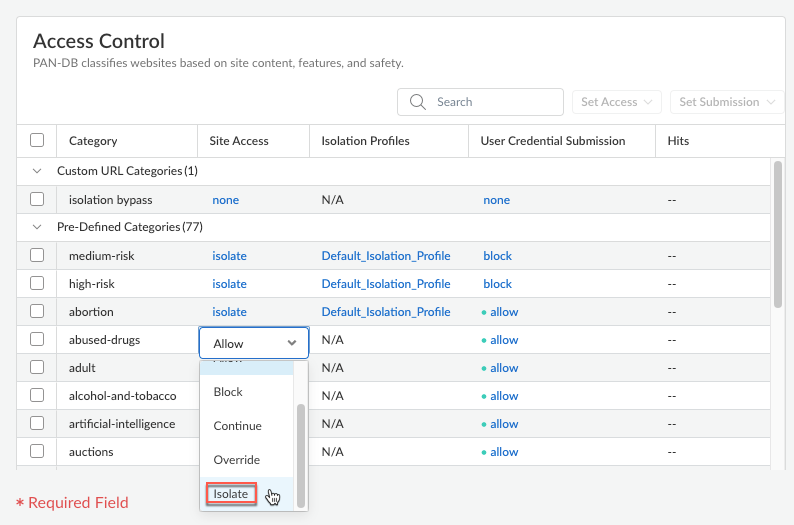
Task: Open the Set Access dropdown
Action: [x=616, y=102]
